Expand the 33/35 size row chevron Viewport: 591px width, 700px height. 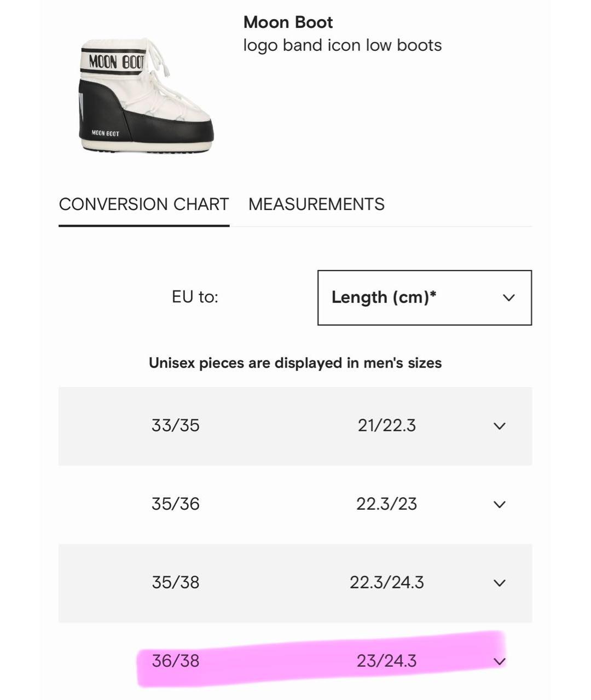499,425
